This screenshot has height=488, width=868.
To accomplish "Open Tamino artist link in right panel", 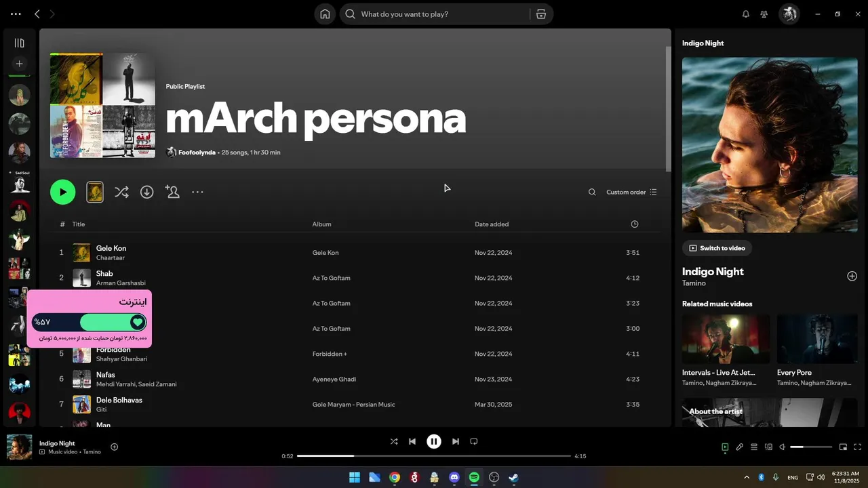I will (x=694, y=283).
